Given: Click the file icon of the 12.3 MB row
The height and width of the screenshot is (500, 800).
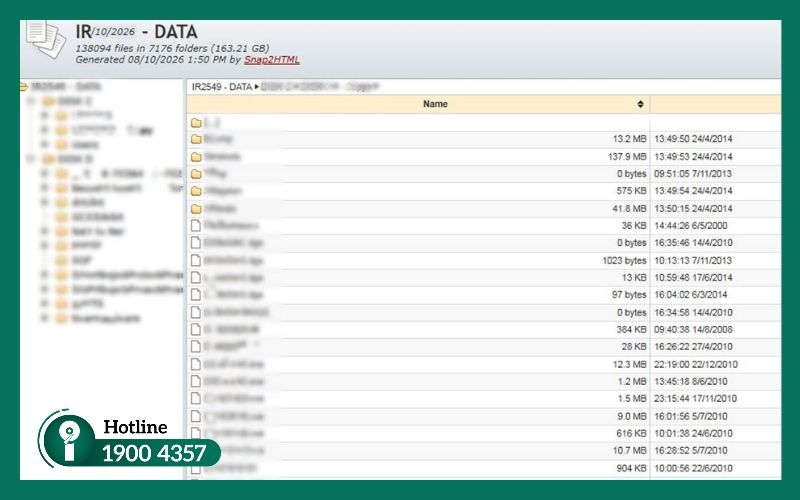Looking at the screenshot, I should click(x=195, y=364).
